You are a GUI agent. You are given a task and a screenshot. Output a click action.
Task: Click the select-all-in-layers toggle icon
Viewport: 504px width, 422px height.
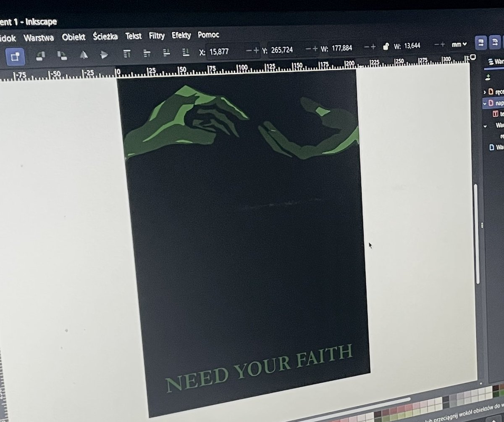[15, 56]
